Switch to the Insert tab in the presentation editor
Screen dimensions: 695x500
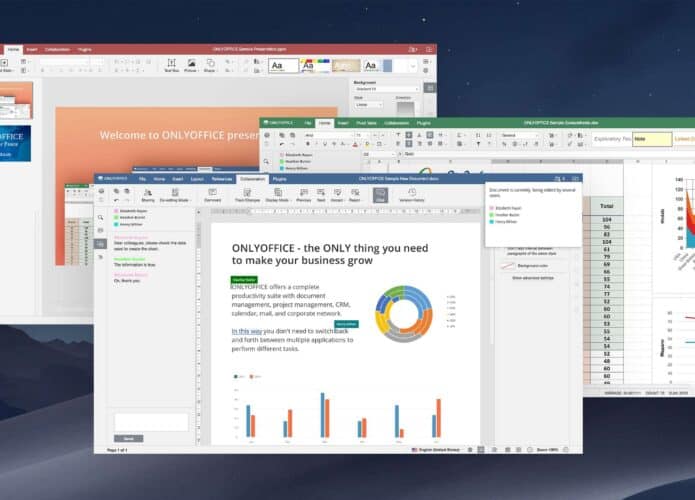32,50
